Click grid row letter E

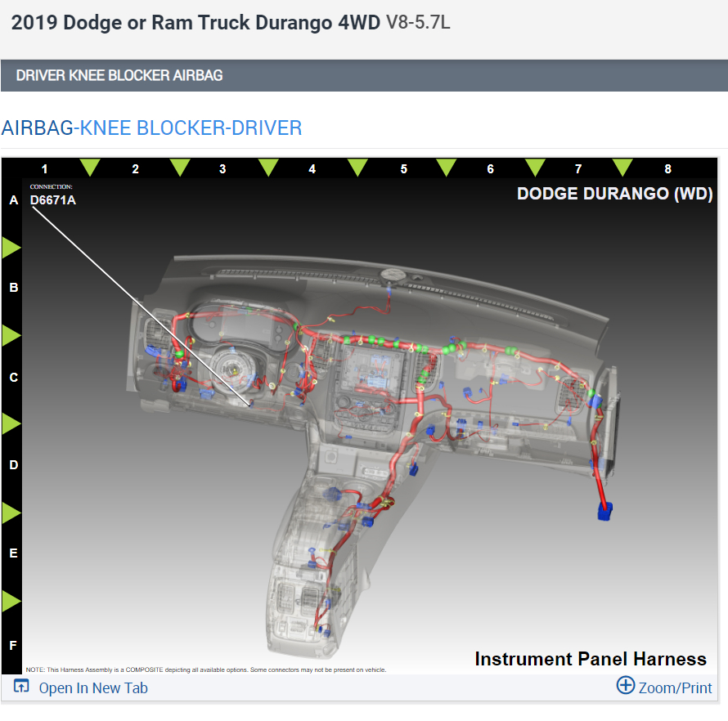coord(13,553)
